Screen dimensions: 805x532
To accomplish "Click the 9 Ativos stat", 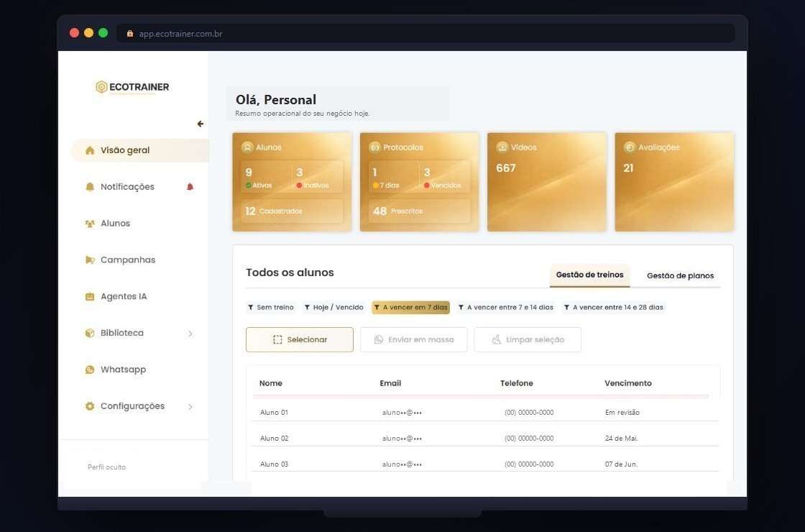I will click(x=266, y=177).
